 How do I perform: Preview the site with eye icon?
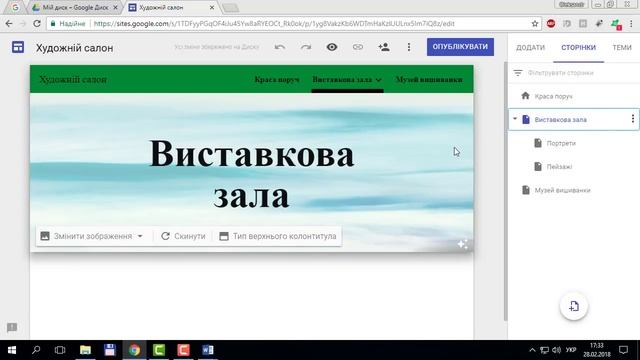pos(332,47)
